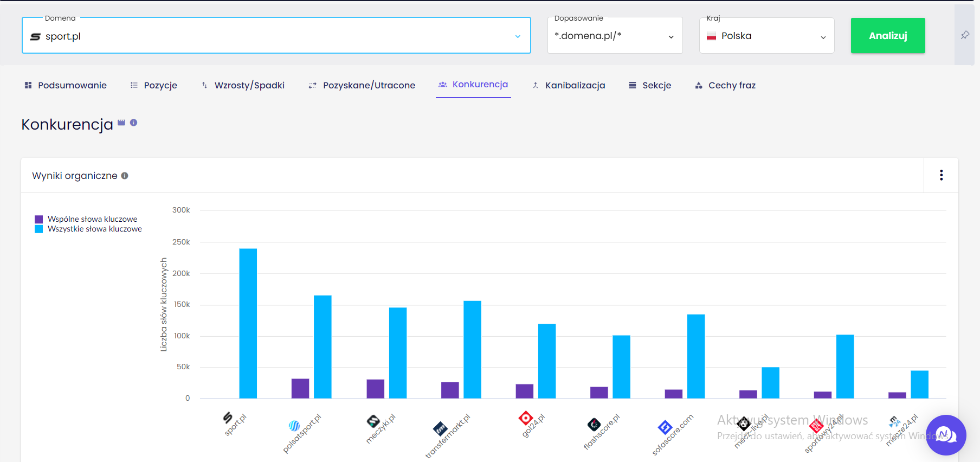Click the sport.pl blue bar
Viewport: 980px width, 462px height.
click(248, 323)
